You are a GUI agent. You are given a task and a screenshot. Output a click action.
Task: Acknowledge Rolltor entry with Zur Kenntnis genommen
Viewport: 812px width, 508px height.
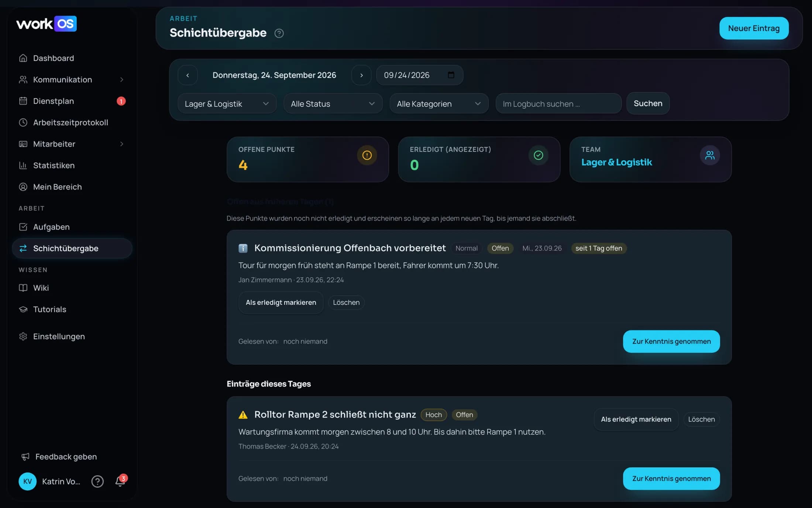pos(671,478)
